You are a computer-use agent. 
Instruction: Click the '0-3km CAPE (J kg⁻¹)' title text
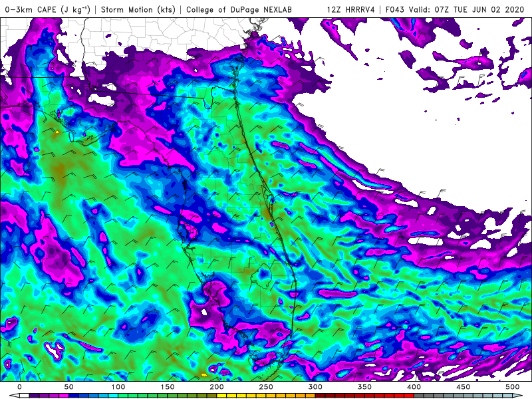tap(47, 9)
